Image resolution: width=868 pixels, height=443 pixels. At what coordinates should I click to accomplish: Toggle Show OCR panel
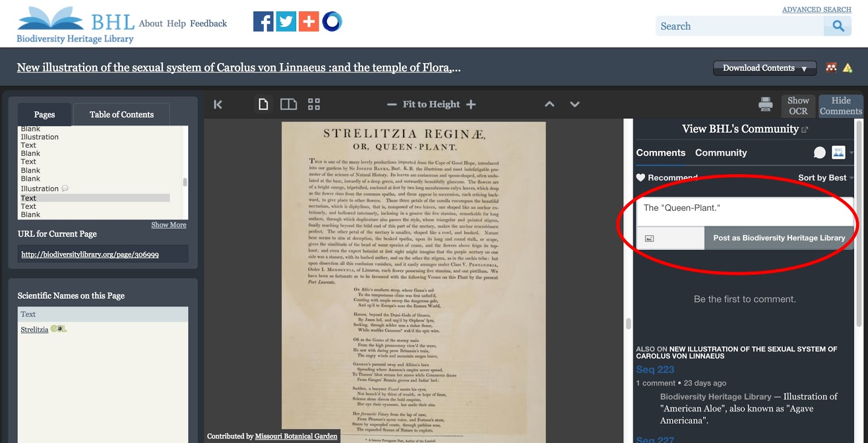pyautogui.click(x=797, y=106)
